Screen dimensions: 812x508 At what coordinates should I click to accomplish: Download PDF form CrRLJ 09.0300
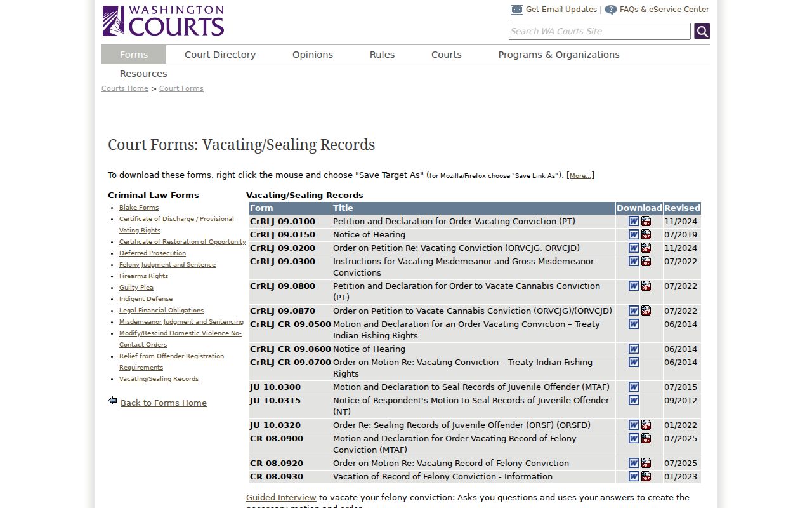[646, 261]
